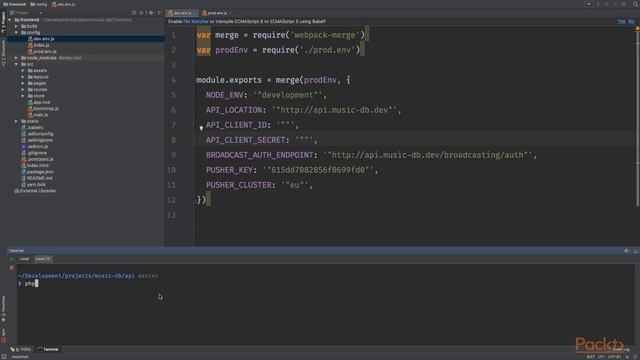Open run configuration dropdown
This screenshot has width=640, height=360.
(589, 4)
